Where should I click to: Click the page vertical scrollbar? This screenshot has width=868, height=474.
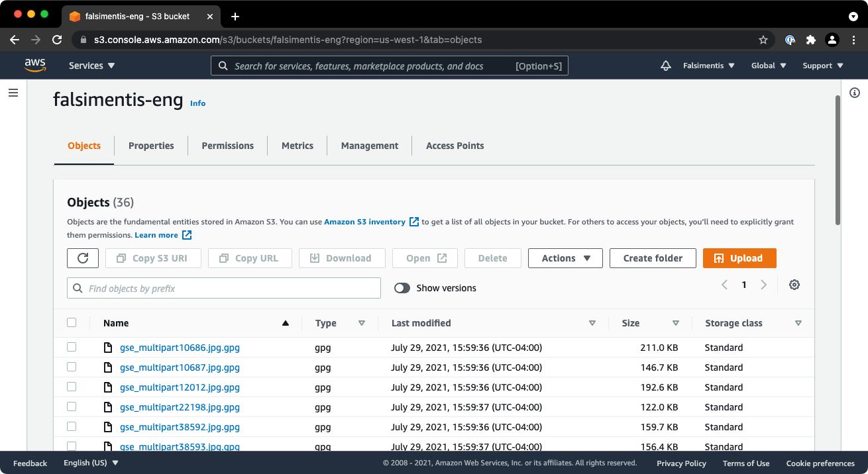pyautogui.click(x=838, y=160)
